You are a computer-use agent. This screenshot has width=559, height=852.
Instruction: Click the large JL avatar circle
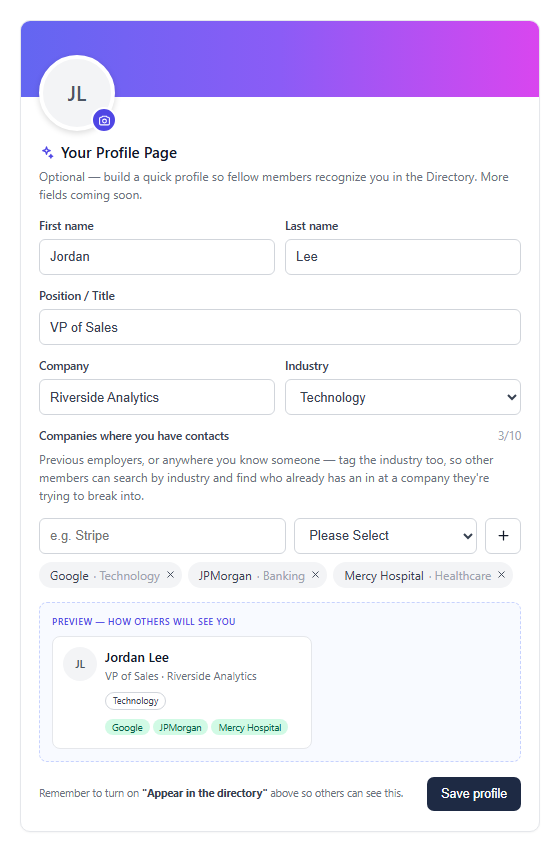pyautogui.click(x=77, y=93)
